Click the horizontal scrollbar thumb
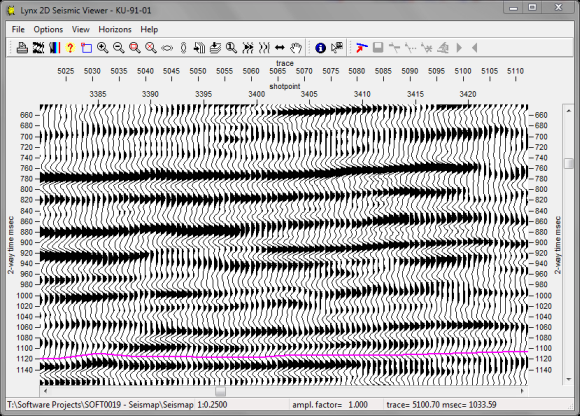580x416 pixels. 220,391
